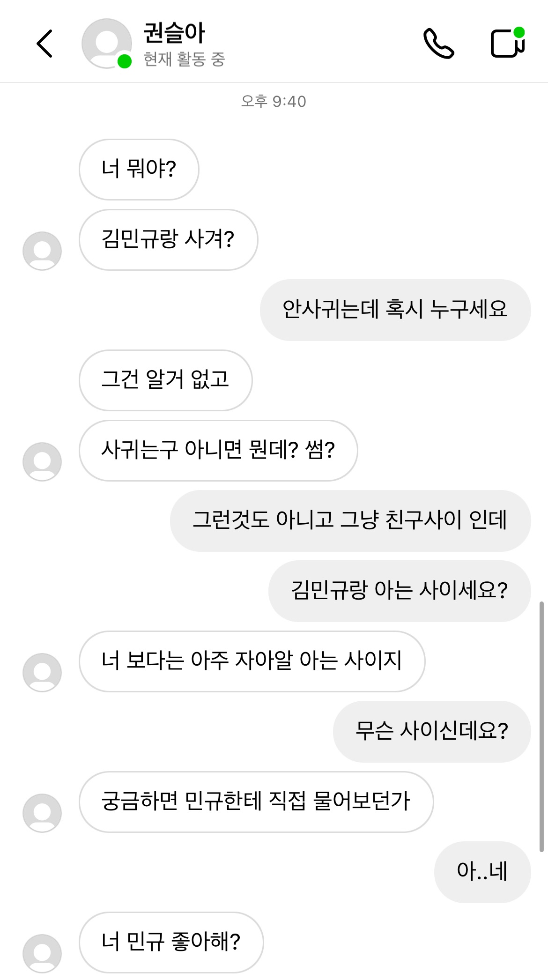This screenshot has height=980, width=548.
Task: Tap the '그건 알거 없고' message bubble
Action: pyautogui.click(x=165, y=380)
